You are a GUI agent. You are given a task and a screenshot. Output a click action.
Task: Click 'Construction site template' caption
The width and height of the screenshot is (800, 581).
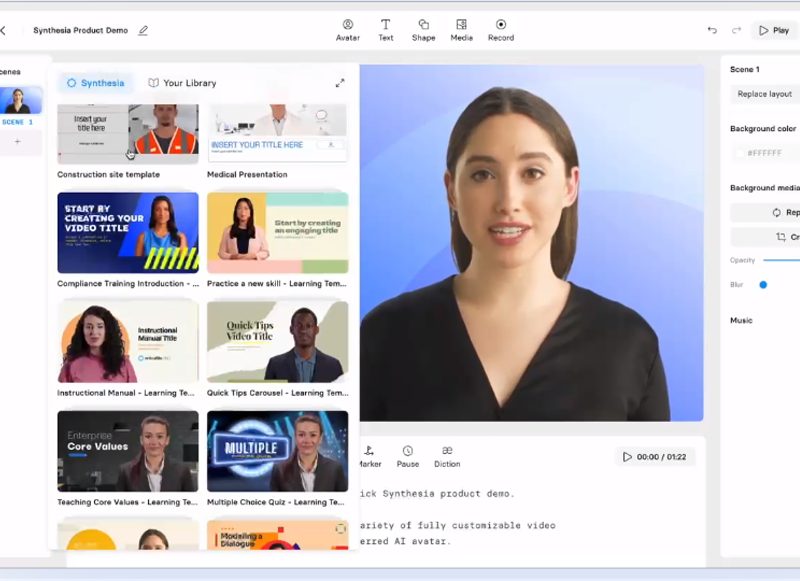tap(108, 174)
